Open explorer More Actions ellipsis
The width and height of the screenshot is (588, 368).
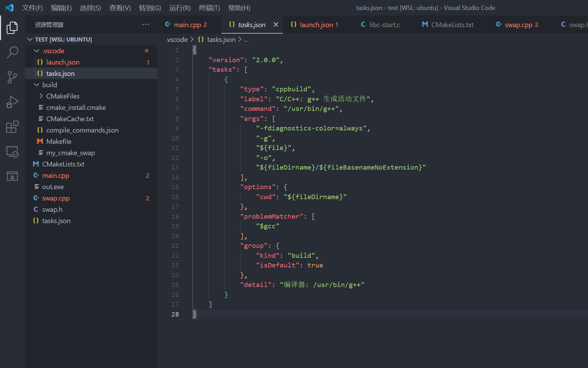[x=145, y=25]
